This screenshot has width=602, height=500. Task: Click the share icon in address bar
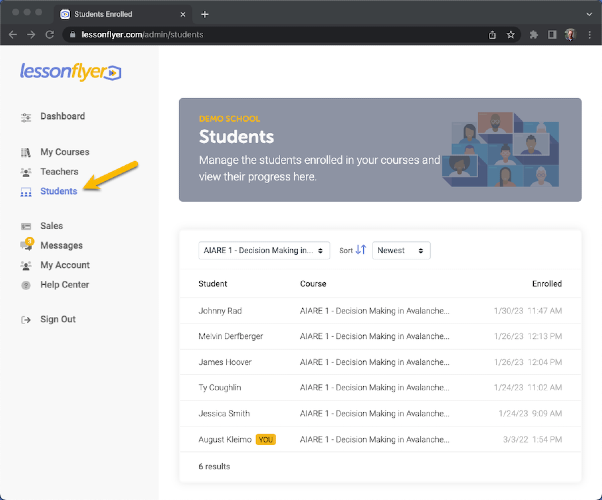492,35
